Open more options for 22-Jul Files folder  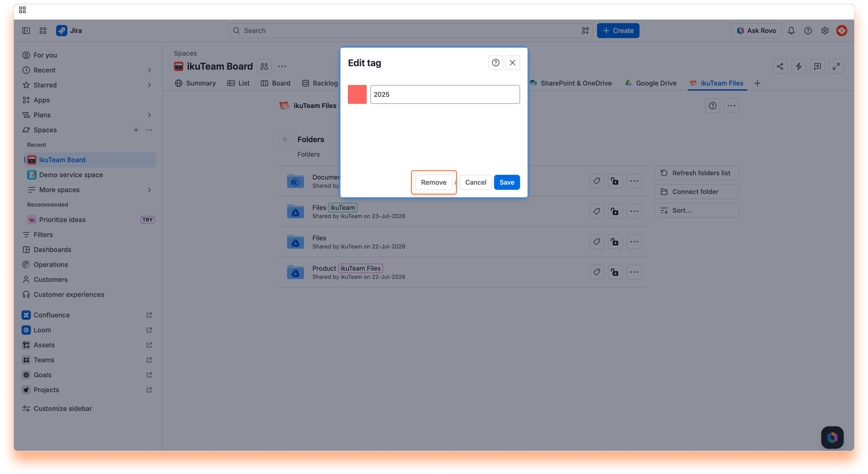(x=634, y=242)
